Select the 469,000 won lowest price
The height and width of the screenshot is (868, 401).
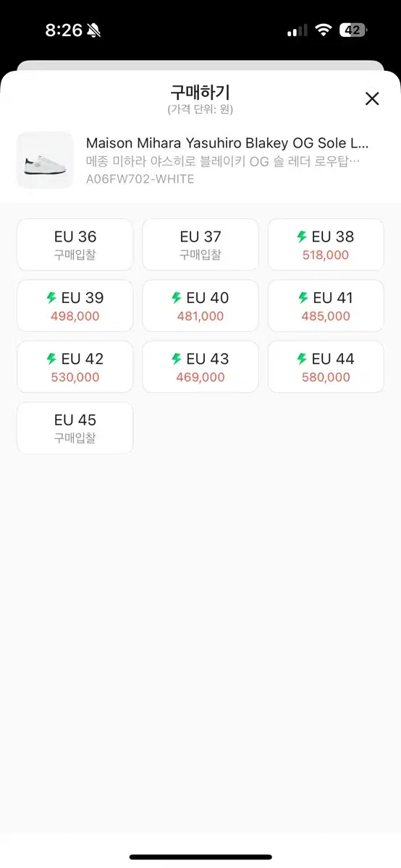(x=200, y=378)
